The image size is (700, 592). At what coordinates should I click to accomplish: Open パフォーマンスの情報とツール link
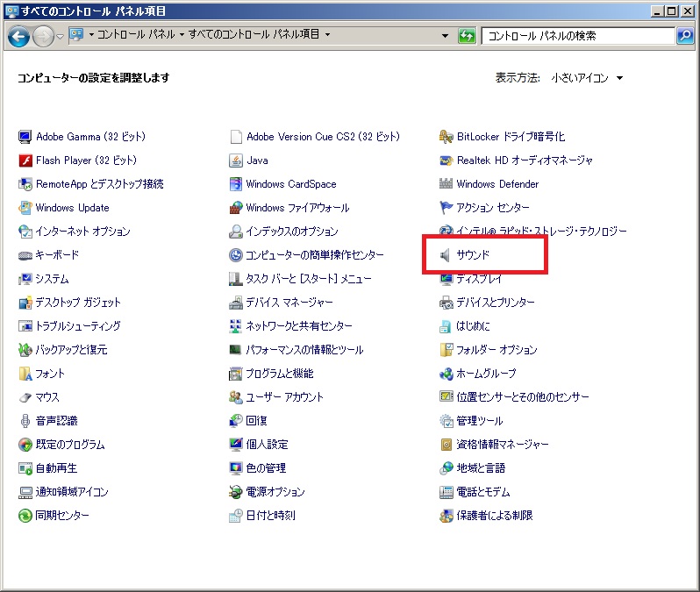(305, 350)
